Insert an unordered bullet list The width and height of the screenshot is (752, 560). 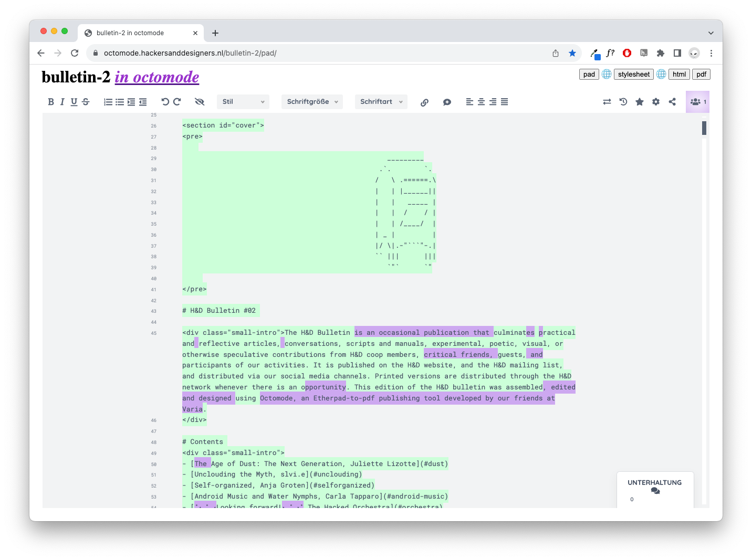[120, 102]
